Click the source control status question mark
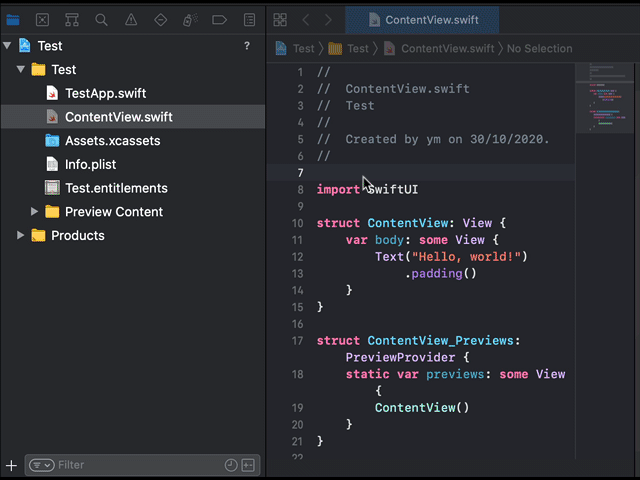The height and width of the screenshot is (480, 640). (247, 46)
